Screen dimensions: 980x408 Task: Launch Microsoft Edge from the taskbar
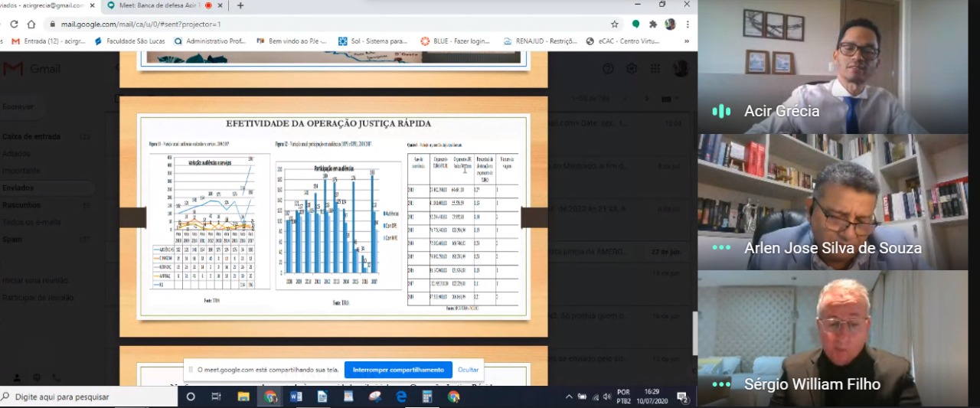click(401, 397)
